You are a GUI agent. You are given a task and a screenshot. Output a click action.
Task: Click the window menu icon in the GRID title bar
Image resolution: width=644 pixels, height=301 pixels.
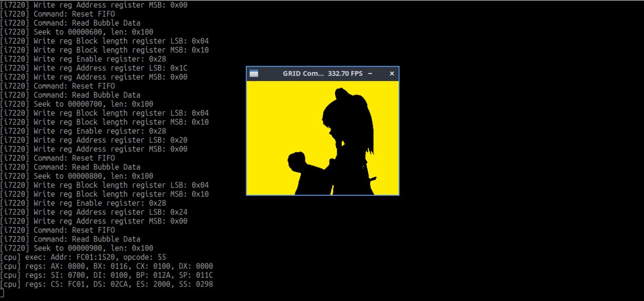pyautogui.click(x=254, y=73)
